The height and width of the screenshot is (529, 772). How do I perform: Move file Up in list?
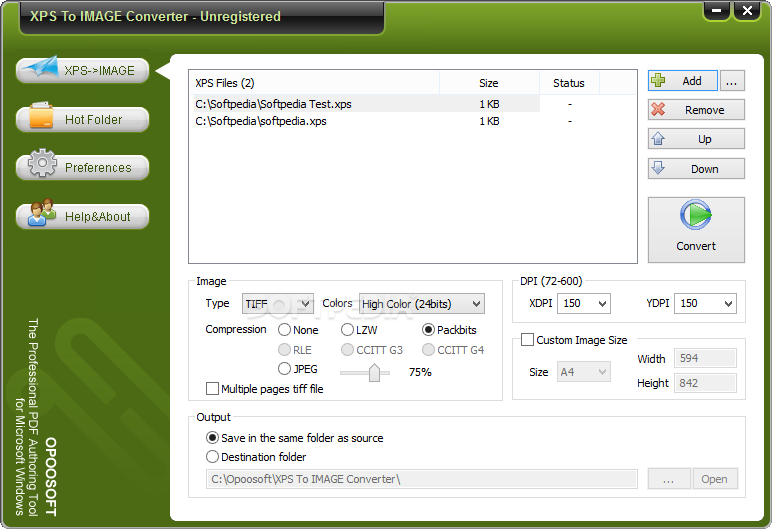696,138
